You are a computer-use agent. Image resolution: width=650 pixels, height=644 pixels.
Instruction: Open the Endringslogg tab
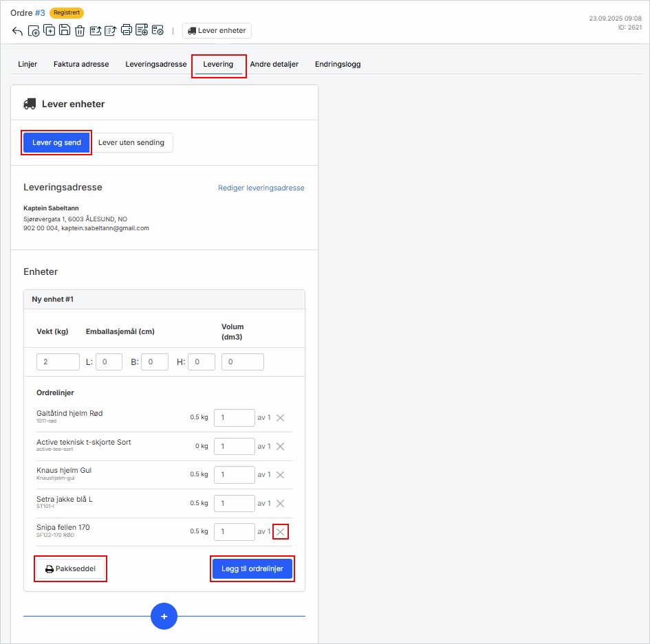point(338,65)
